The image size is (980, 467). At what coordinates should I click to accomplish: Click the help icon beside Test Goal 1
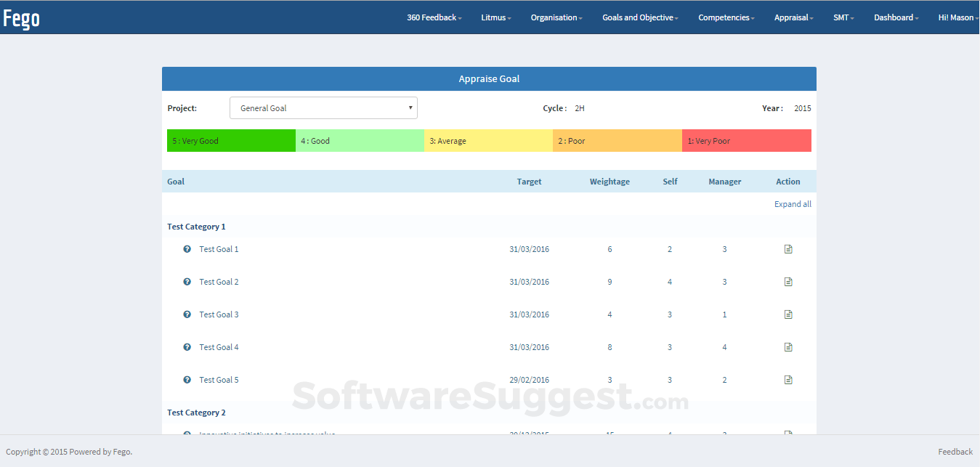click(187, 248)
